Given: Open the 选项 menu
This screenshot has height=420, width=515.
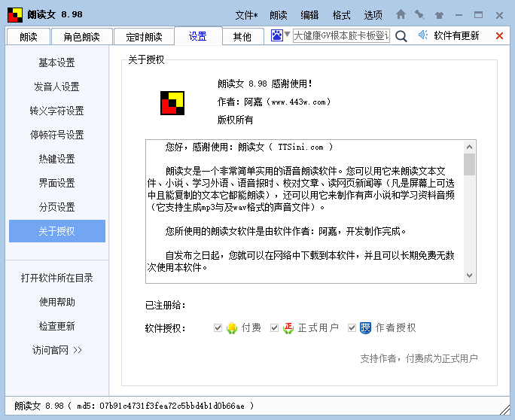Looking at the screenshot, I should (x=373, y=15).
